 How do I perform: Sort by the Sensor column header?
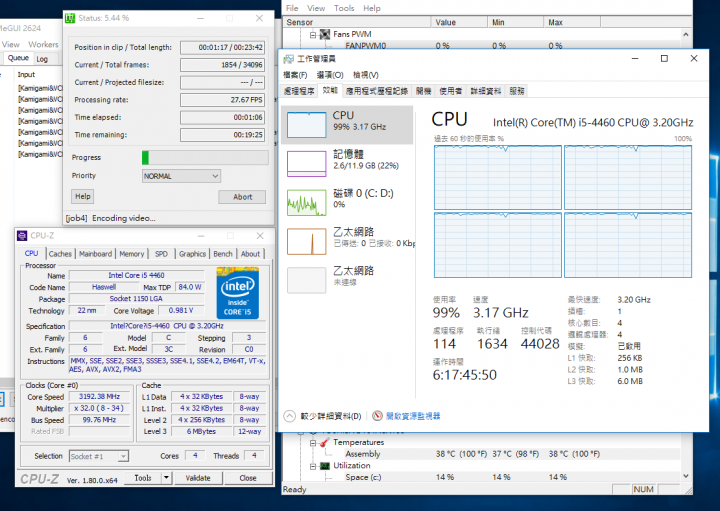point(357,22)
